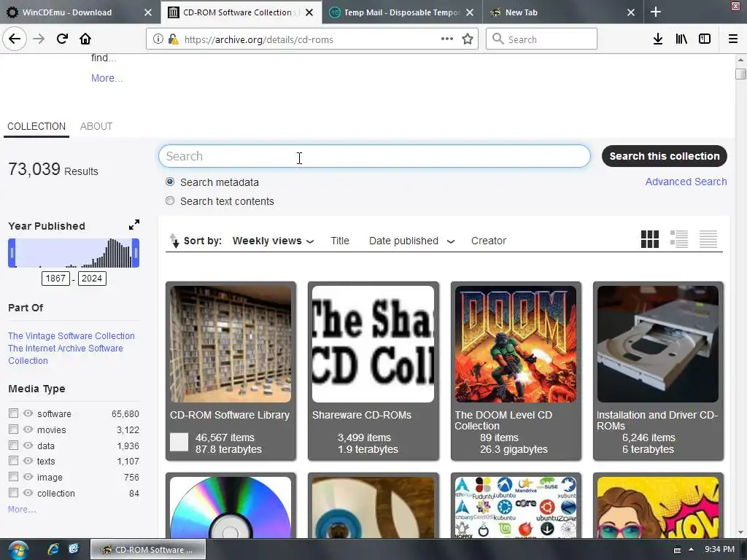Screen dimensions: 747x560
Task: Sort results by Creator
Action: (488, 241)
